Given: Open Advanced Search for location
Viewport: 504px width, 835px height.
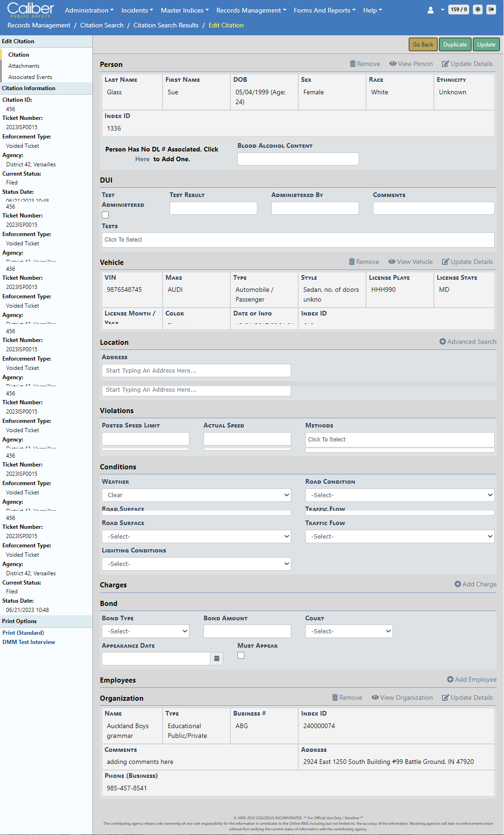Looking at the screenshot, I should click(468, 342).
